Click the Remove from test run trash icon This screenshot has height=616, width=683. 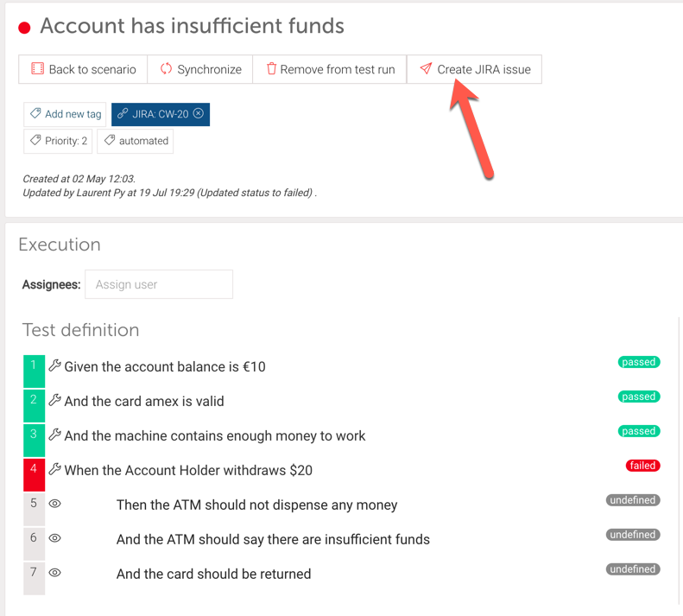coord(271,69)
